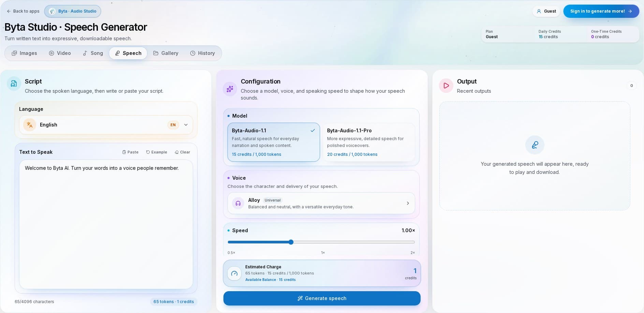The height and width of the screenshot is (313, 644).
Task: Select the Byta-Audio-1.1-Pro model option
Action: (x=369, y=142)
